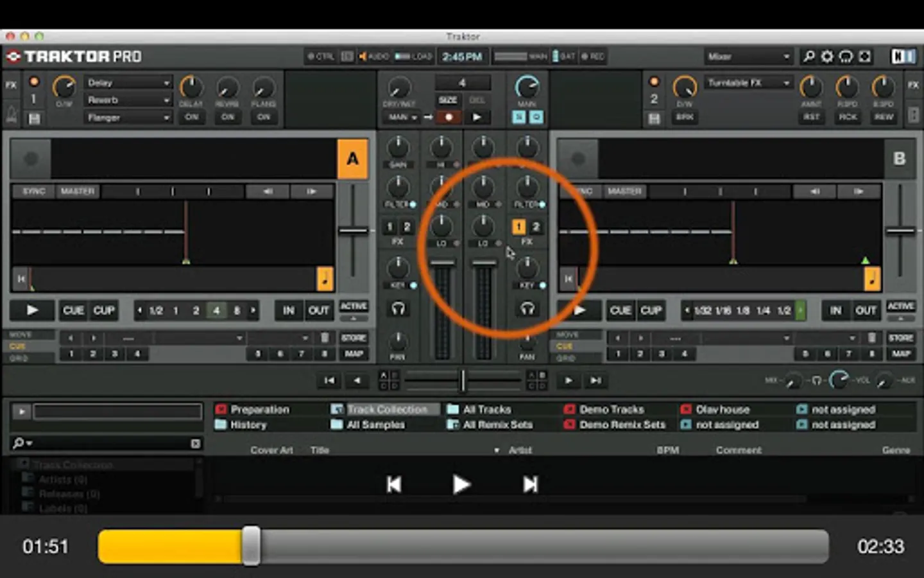Open the Preparation favorite
The height and width of the screenshot is (578, 924).
[260, 409]
